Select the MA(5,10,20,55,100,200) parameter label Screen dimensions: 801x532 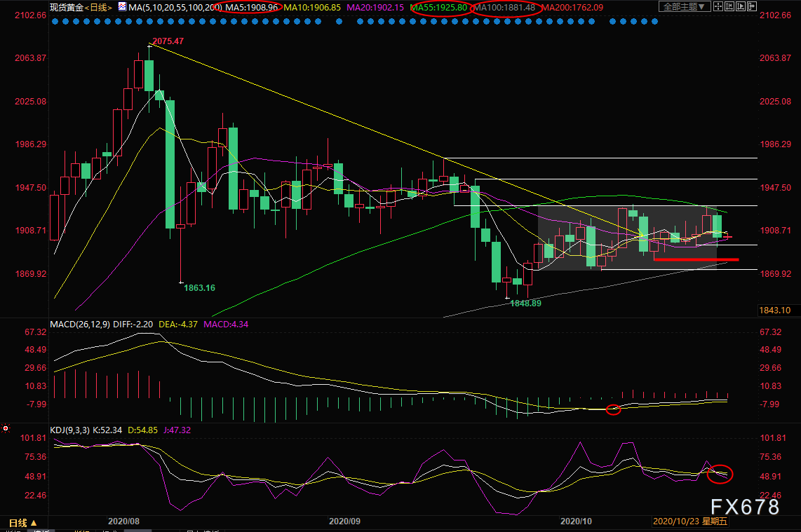point(175,8)
